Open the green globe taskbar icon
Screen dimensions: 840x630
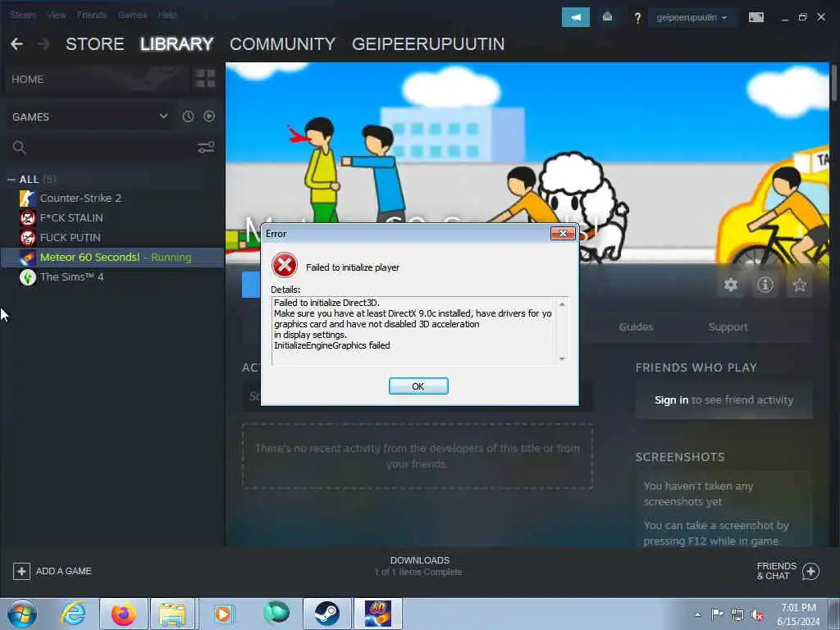click(276, 613)
